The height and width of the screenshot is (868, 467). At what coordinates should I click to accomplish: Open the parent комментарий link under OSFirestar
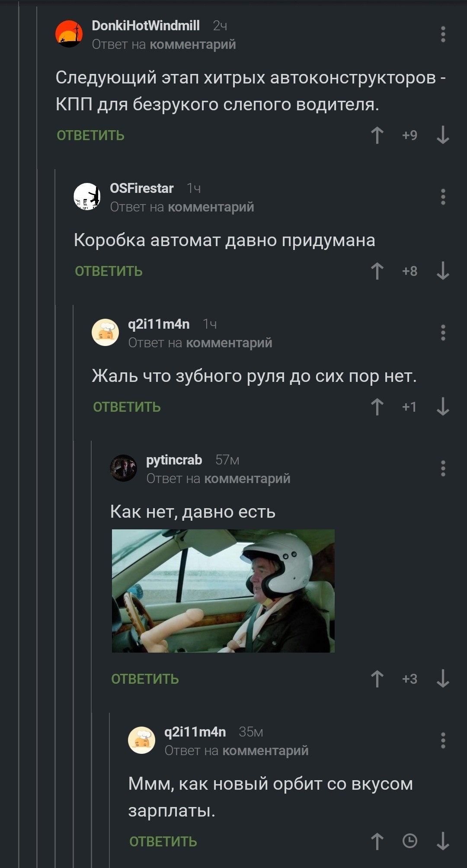tap(211, 207)
